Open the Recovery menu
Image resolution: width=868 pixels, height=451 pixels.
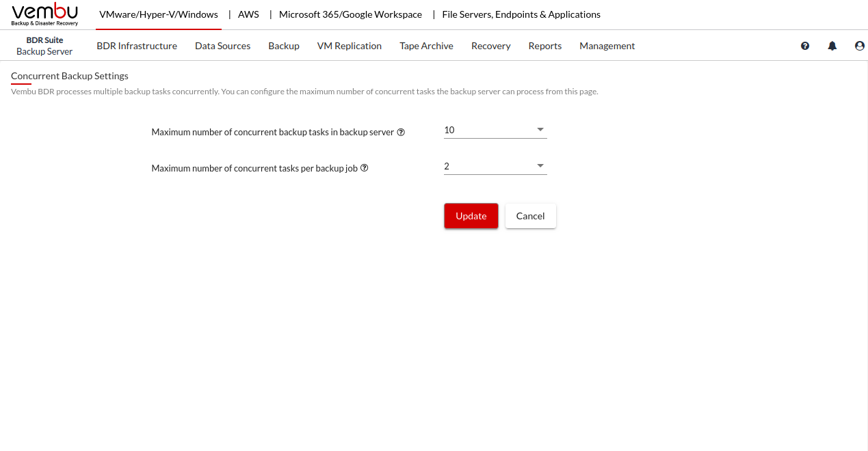(490, 46)
